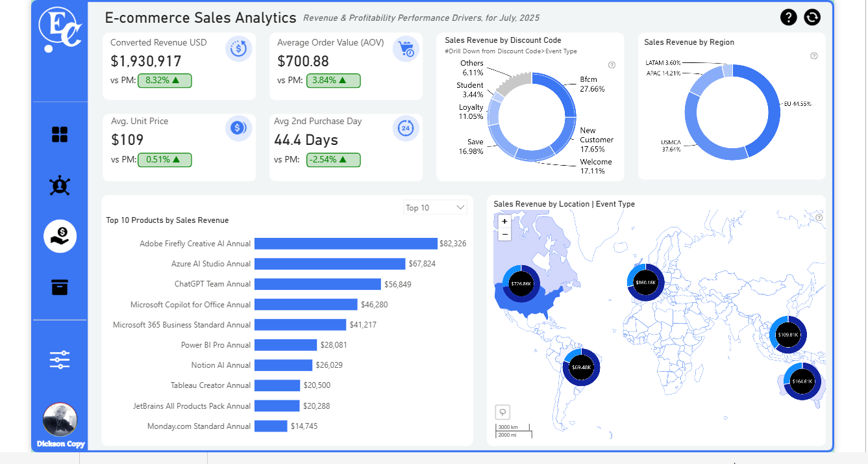The image size is (868, 464).
Task: Open the product archive box icon
Action: pyautogui.click(x=60, y=287)
